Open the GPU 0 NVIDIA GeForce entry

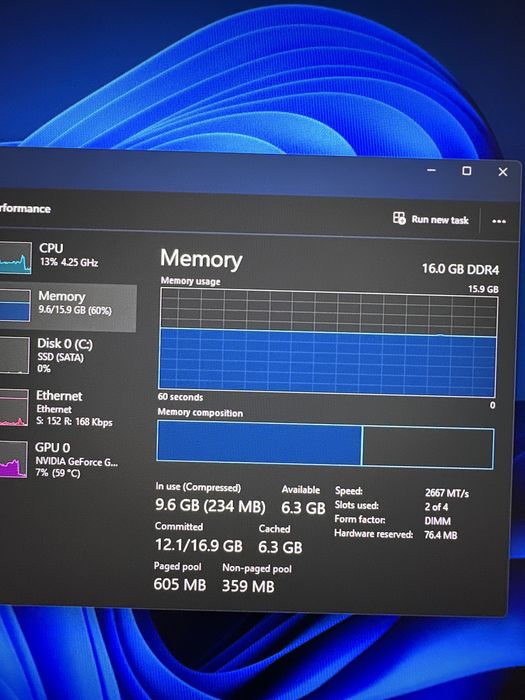pos(67,459)
